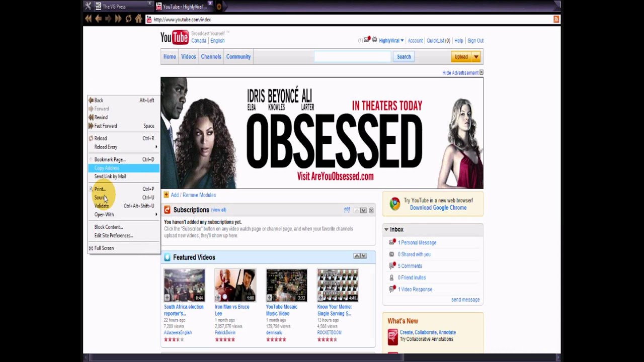Choose Edit Site Preferences in menu

(123, 236)
